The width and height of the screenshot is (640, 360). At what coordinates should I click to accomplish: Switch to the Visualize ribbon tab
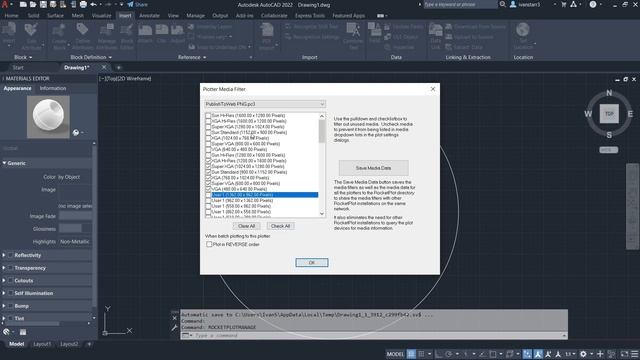click(x=101, y=16)
